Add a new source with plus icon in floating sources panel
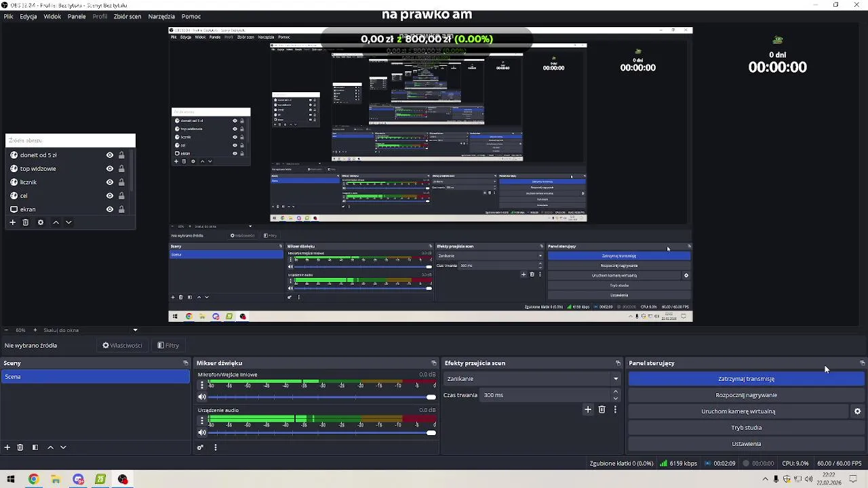This screenshot has width=868, height=488. coord(12,222)
